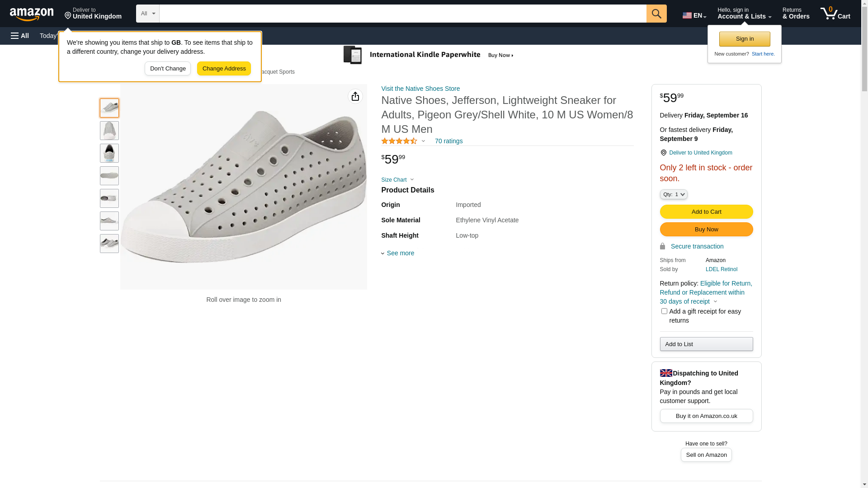The width and height of the screenshot is (868, 488).
Task: Select the third shoe thumbnail image
Action: pyautogui.click(x=109, y=153)
